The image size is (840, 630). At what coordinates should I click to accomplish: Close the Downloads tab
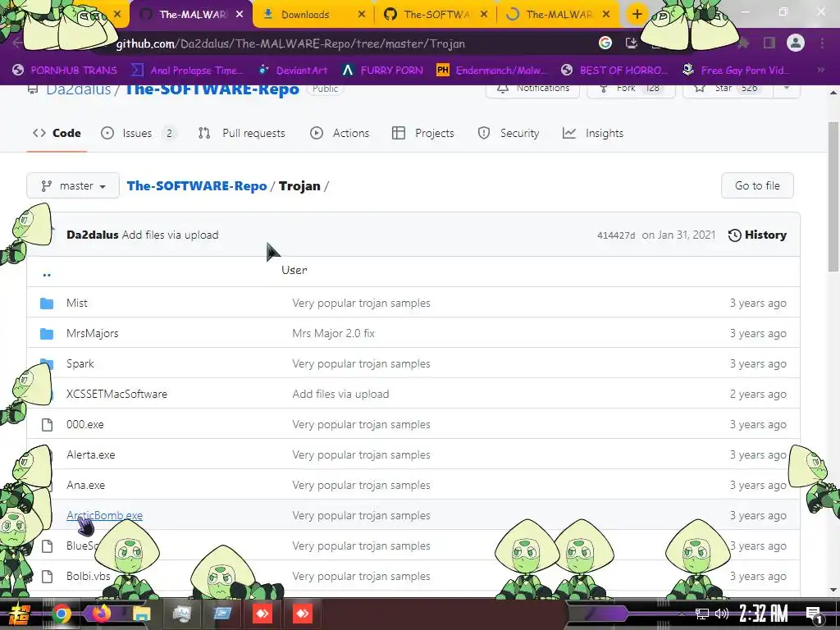coord(362,15)
